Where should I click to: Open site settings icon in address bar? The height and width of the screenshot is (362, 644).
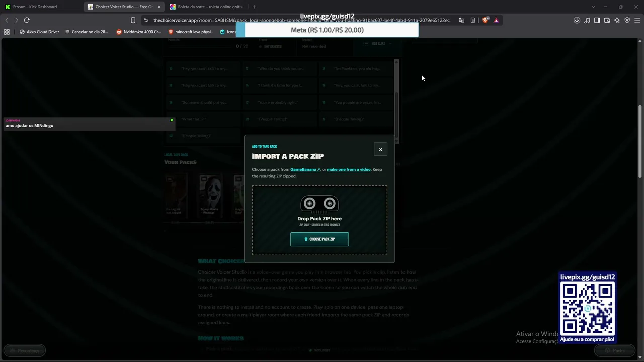click(x=146, y=20)
